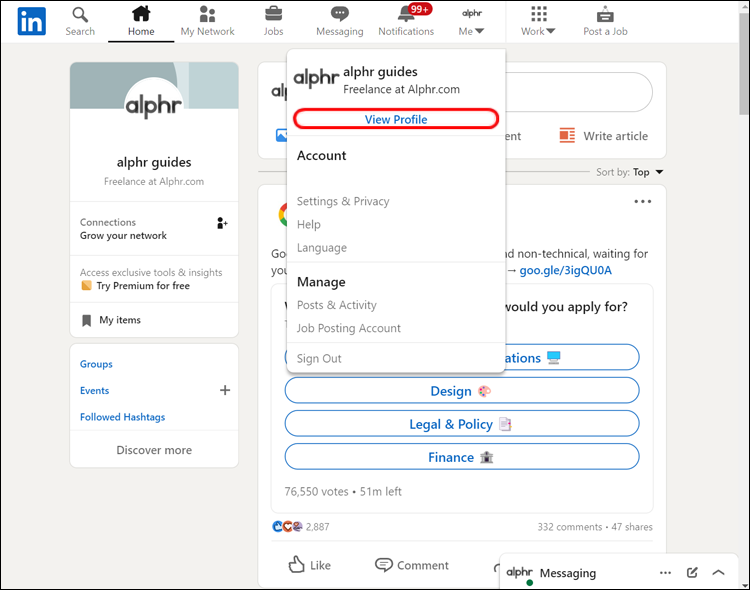750x590 pixels.
Task: Click the Start a post input field
Action: click(579, 92)
